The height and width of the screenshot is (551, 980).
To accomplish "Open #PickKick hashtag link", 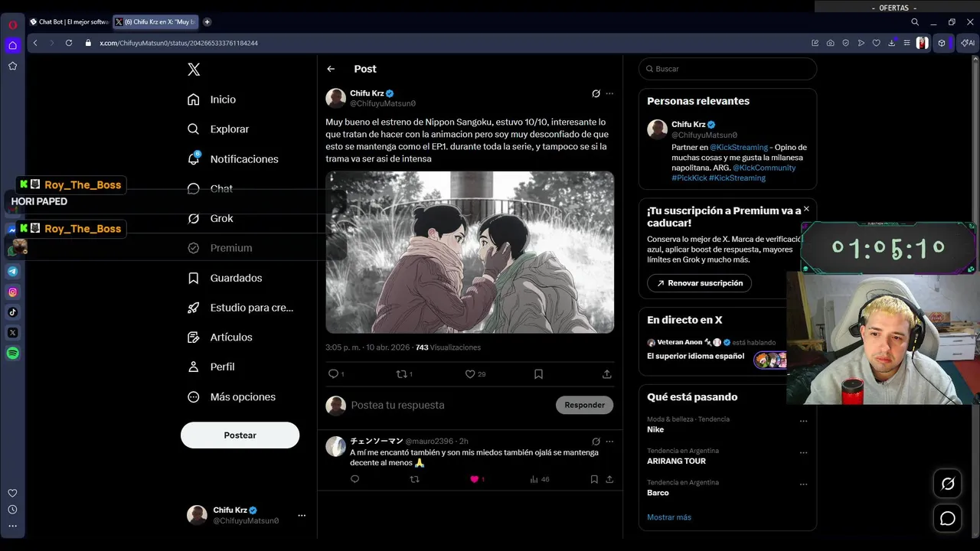I will pos(689,178).
